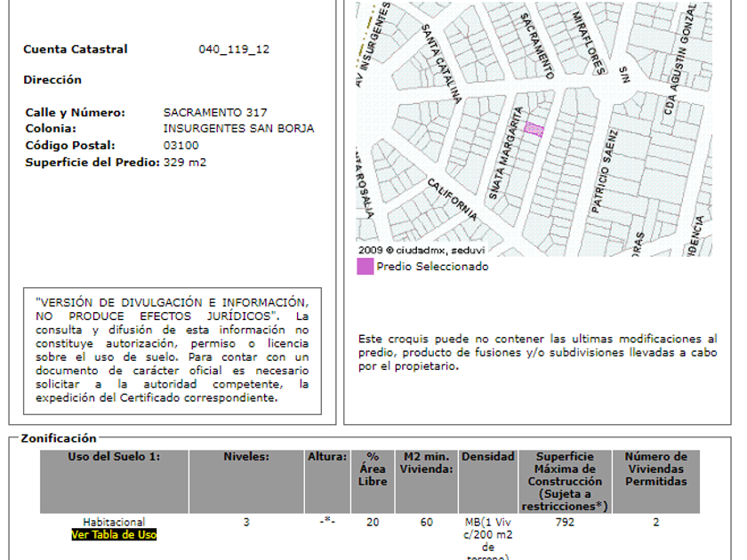Click the Habitacional land use cell
The image size is (747, 560).
point(114,523)
